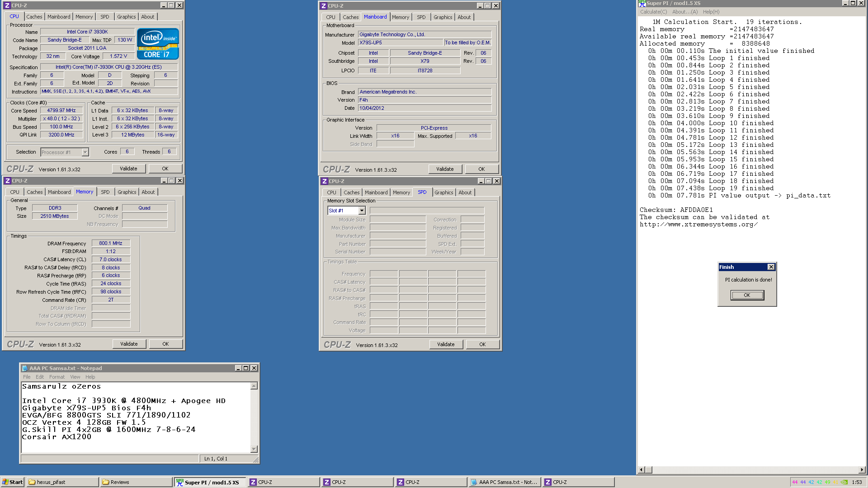Image resolution: width=868 pixels, height=488 pixels.
Task: Confirm the PI calculation is done dialog with OK
Action: point(747,295)
